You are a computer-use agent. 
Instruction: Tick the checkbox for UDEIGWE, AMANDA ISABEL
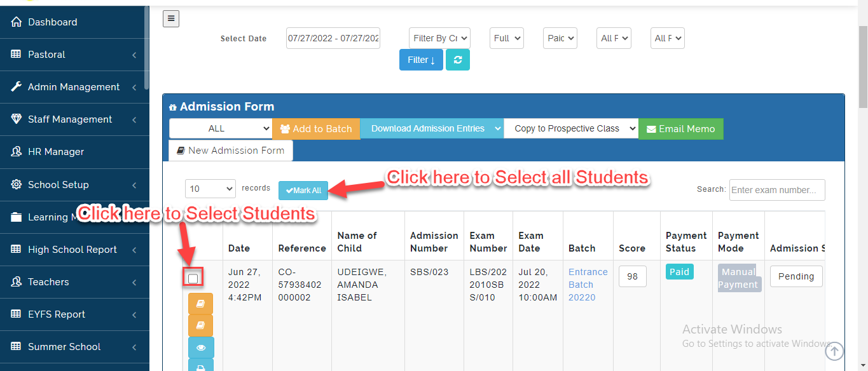(x=193, y=278)
